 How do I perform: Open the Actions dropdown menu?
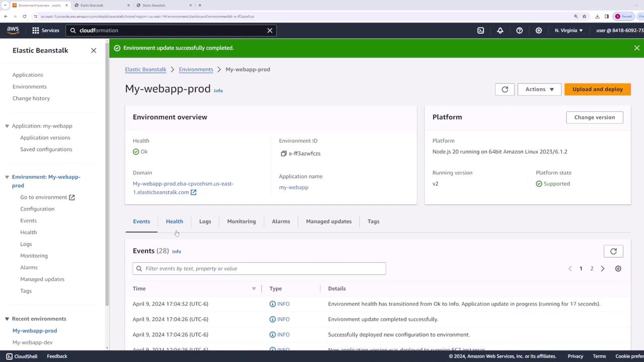539,89
